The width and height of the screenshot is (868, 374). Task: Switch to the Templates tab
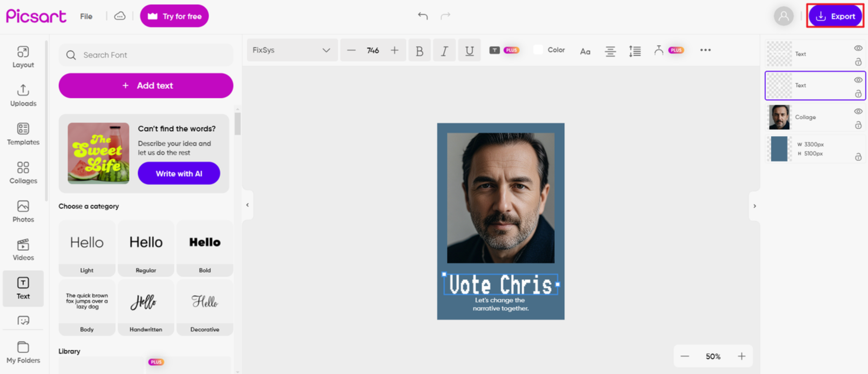coord(23,134)
